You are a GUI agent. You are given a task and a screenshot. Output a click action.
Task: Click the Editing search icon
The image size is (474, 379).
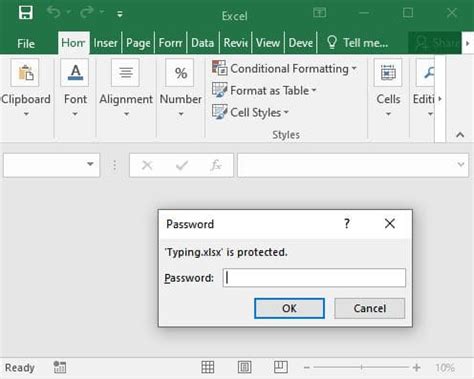(x=426, y=73)
